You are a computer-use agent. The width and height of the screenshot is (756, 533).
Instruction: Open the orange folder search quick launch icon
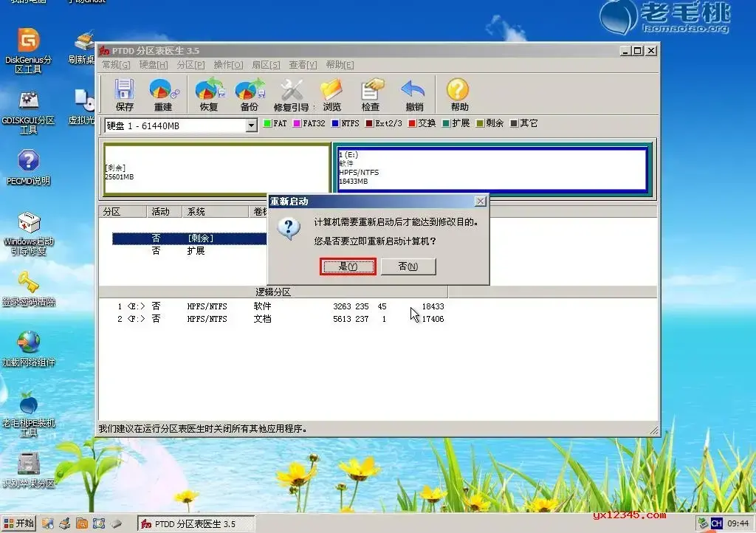click(82, 523)
